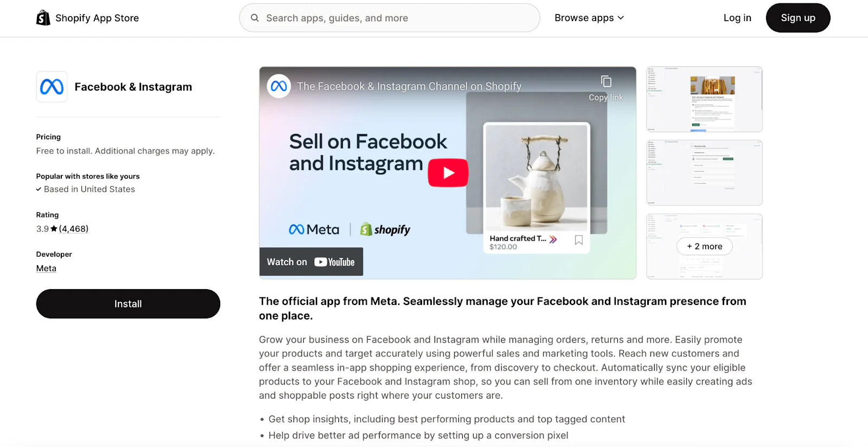Click the Shopify bag logo icon

[x=43, y=18]
